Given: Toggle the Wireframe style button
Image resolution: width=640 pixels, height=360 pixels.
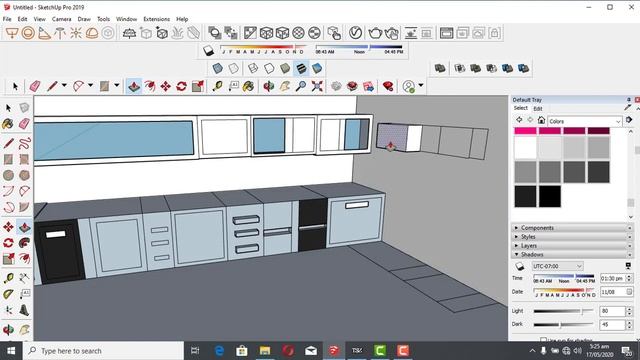Looking at the screenshot, I should [x=253, y=68].
